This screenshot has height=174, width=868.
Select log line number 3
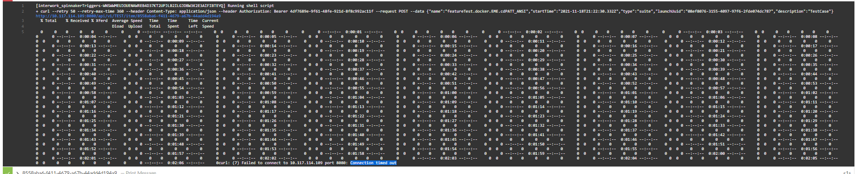point(22,21)
